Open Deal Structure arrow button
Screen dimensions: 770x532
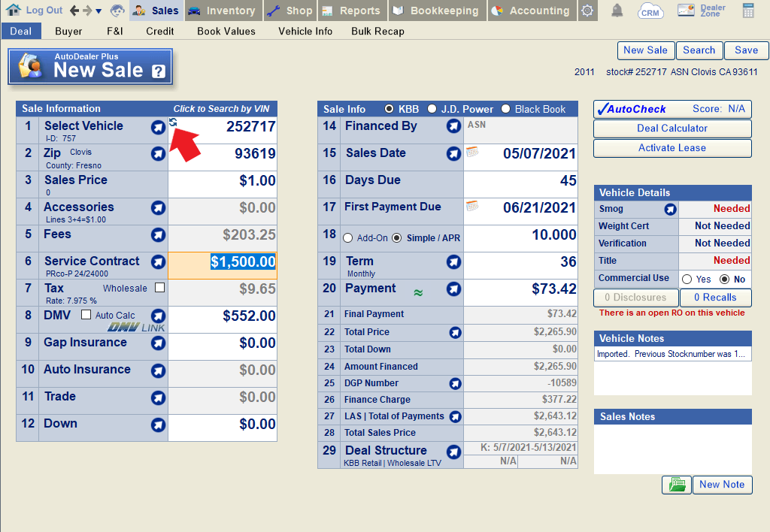point(453,452)
